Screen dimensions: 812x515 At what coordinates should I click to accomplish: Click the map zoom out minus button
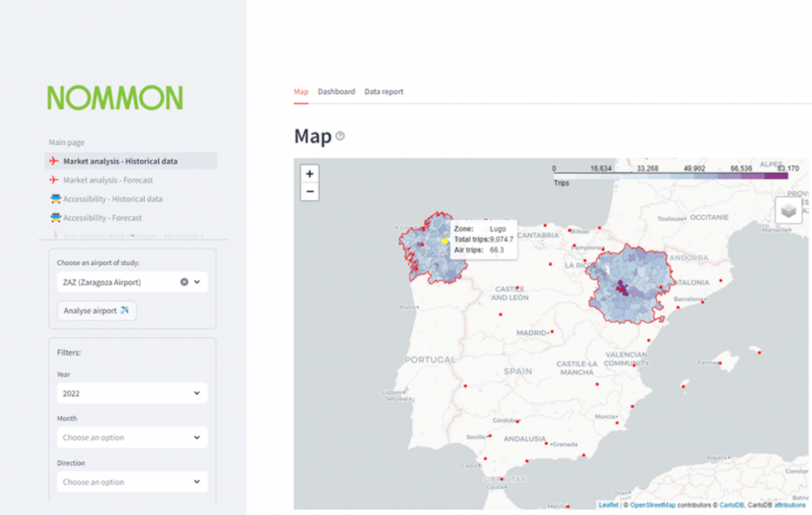(309, 191)
